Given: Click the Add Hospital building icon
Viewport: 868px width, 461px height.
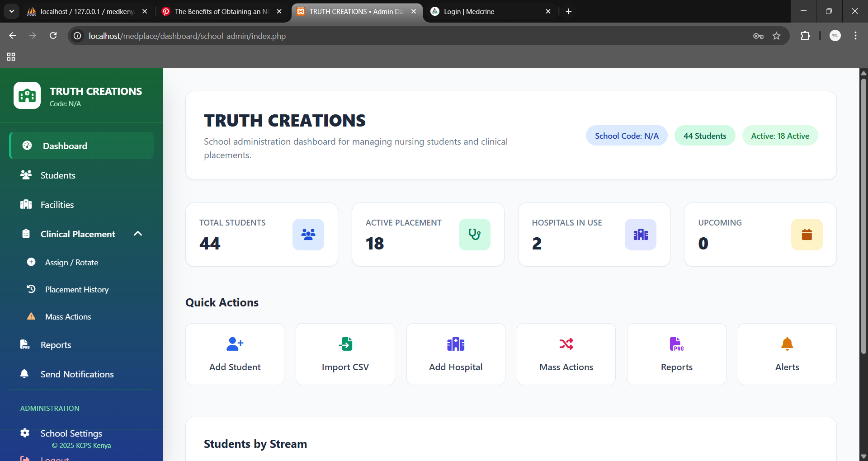Looking at the screenshot, I should 456,344.
